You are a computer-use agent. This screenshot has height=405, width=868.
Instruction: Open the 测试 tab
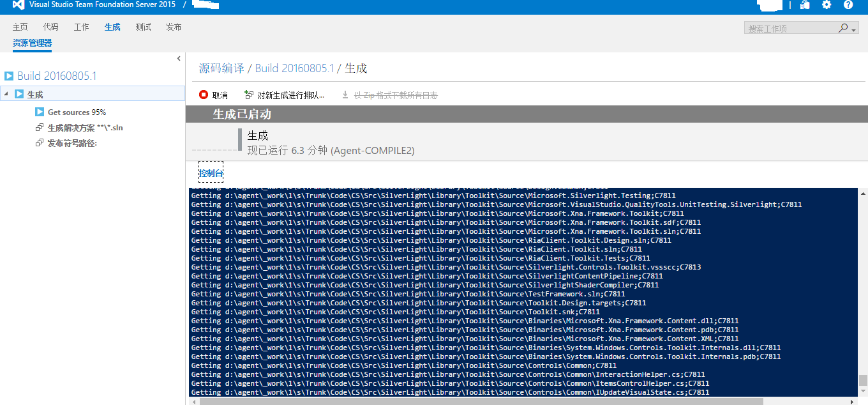[x=143, y=27]
